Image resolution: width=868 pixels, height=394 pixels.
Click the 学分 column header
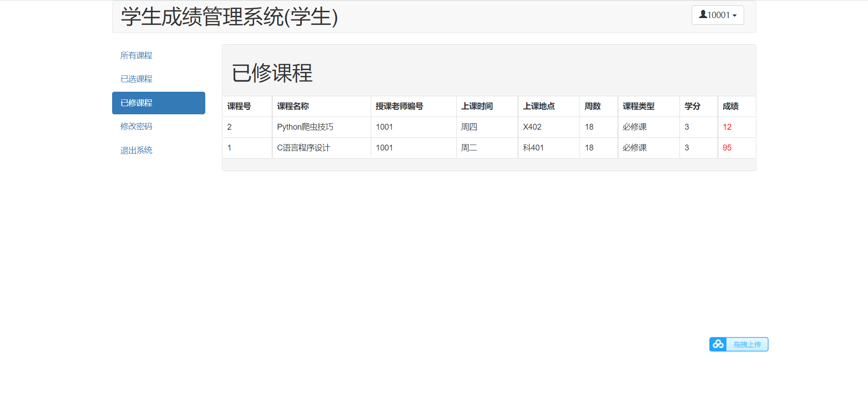(x=699, y=106)
